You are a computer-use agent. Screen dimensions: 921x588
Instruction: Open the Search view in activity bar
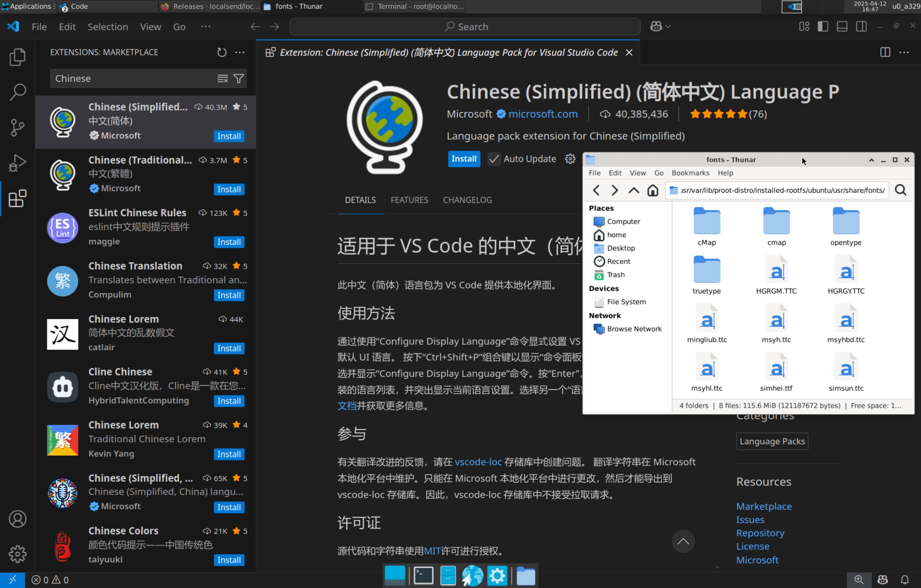(17, 92)
